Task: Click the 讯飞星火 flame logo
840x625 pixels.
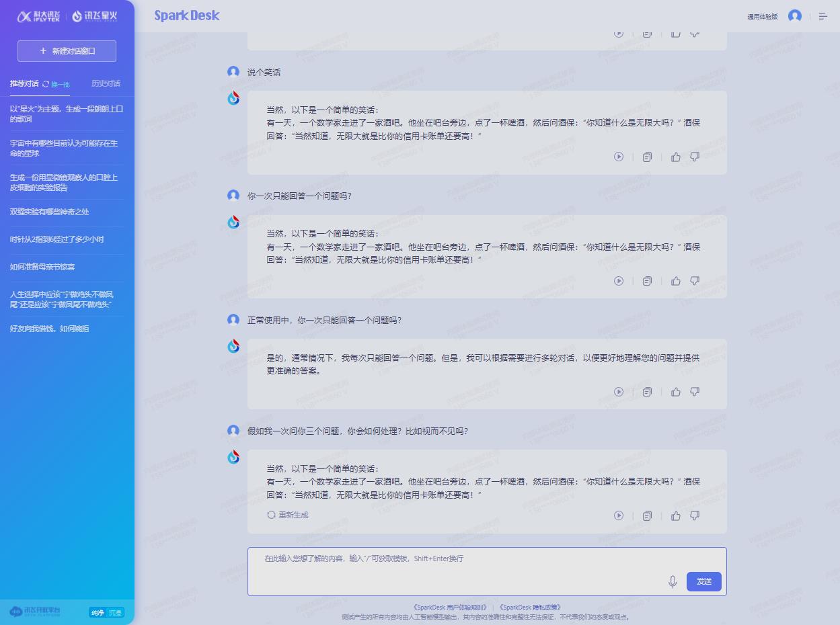Action: click(95, 16)
